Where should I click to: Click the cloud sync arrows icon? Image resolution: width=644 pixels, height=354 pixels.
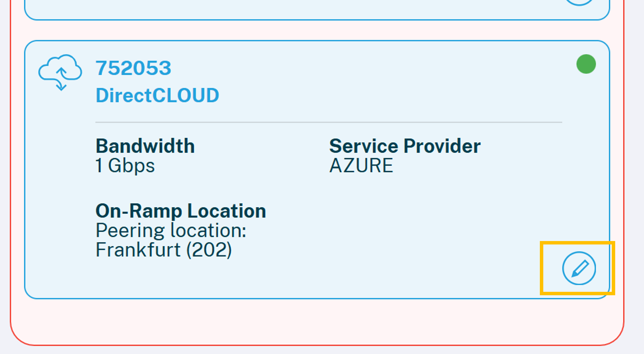[60, 72]
